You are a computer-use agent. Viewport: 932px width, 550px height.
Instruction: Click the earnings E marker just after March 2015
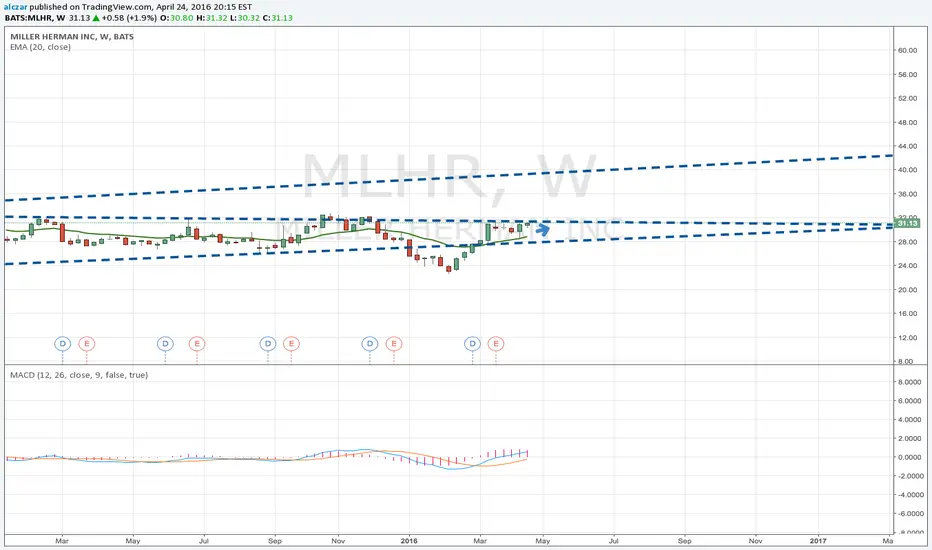click(87, 344)
